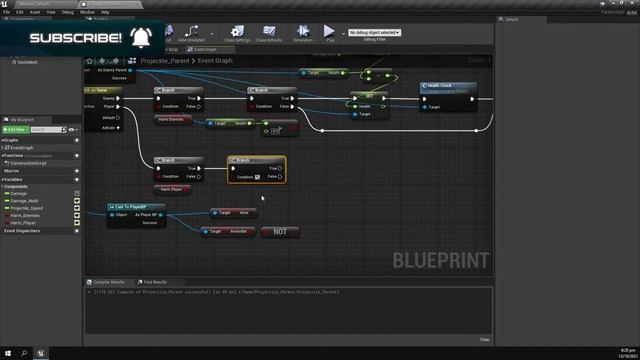Add a new macro with plus icon

77,171
